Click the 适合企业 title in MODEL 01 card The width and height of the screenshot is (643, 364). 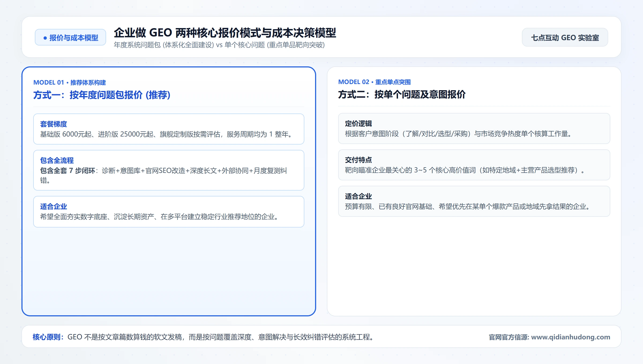tap(54, 206)
